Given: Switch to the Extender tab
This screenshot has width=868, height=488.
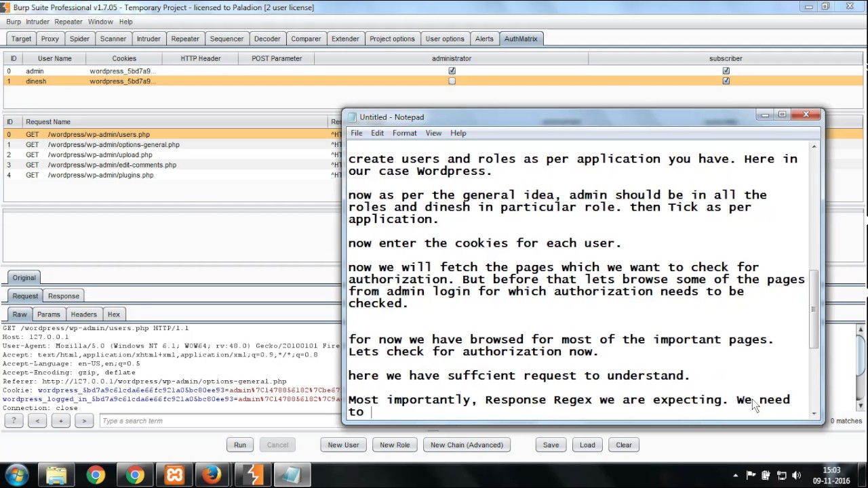Looking at the screenshot, I should 345,39.
